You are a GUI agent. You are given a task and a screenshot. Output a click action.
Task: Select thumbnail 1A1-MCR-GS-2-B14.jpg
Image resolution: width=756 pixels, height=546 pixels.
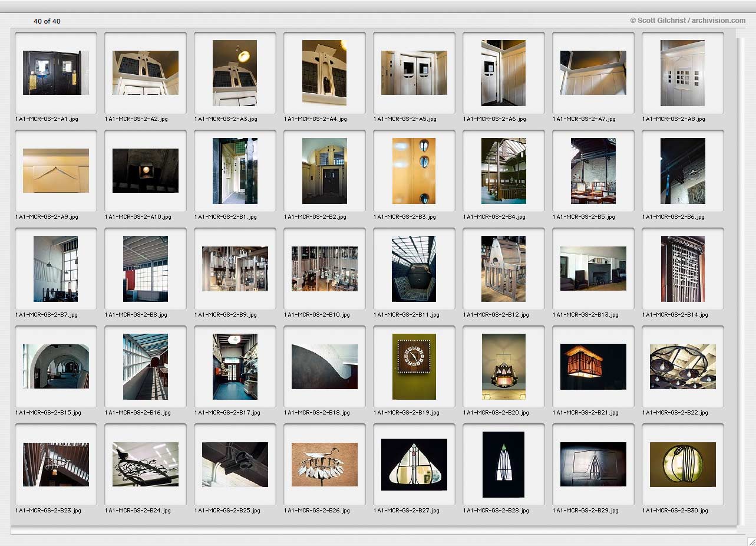pyautogui.click(x=683, y=269)
